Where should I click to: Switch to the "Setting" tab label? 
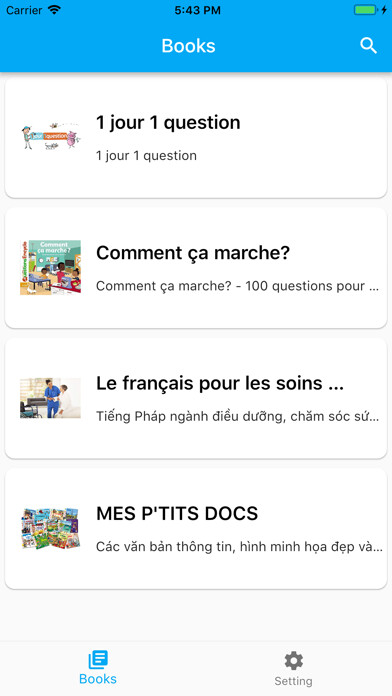(x=293, y=681)
